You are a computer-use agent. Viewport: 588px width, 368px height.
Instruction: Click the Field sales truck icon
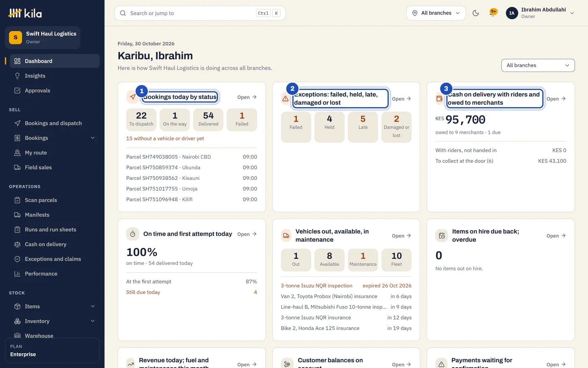(17, 167)
